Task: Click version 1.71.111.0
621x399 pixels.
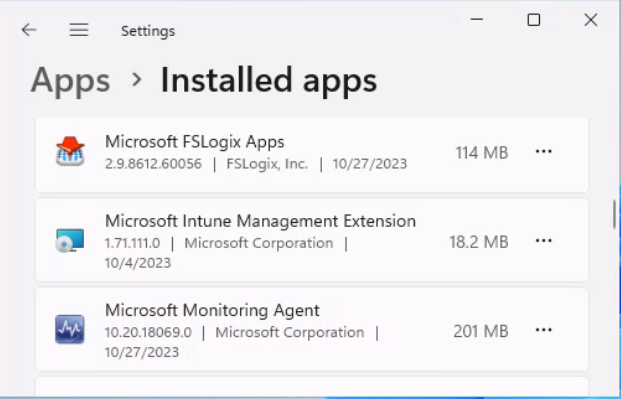Action: point(132,243)
